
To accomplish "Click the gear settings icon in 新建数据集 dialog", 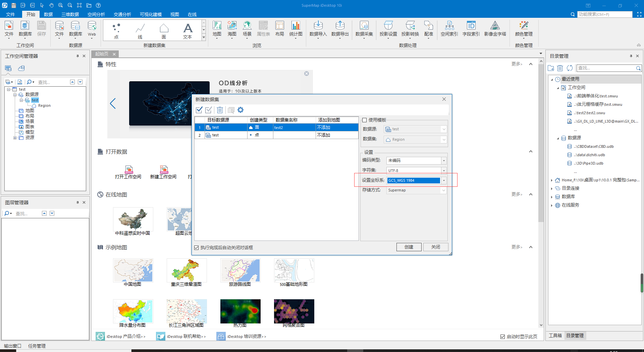I will pos(240,110).
